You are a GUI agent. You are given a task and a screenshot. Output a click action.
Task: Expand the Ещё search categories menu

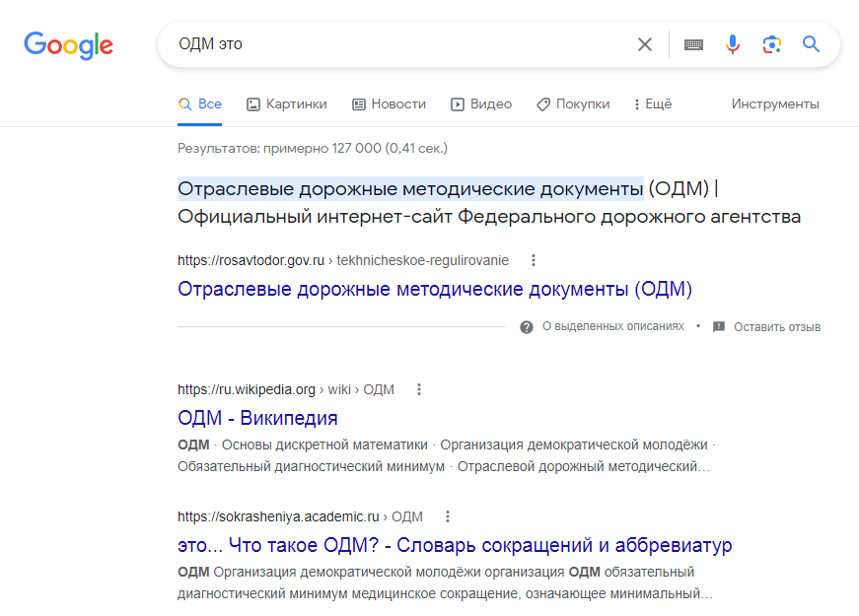(652, 104)
